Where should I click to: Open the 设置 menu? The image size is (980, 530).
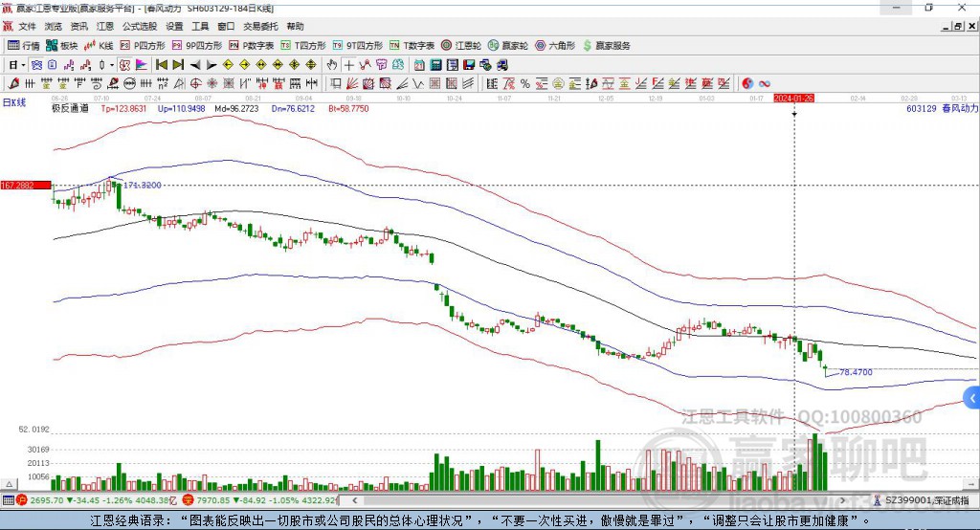click(174, 26)
